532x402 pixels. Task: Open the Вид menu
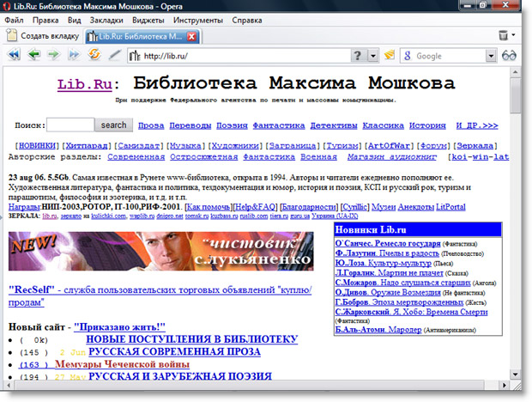[75, 21]
